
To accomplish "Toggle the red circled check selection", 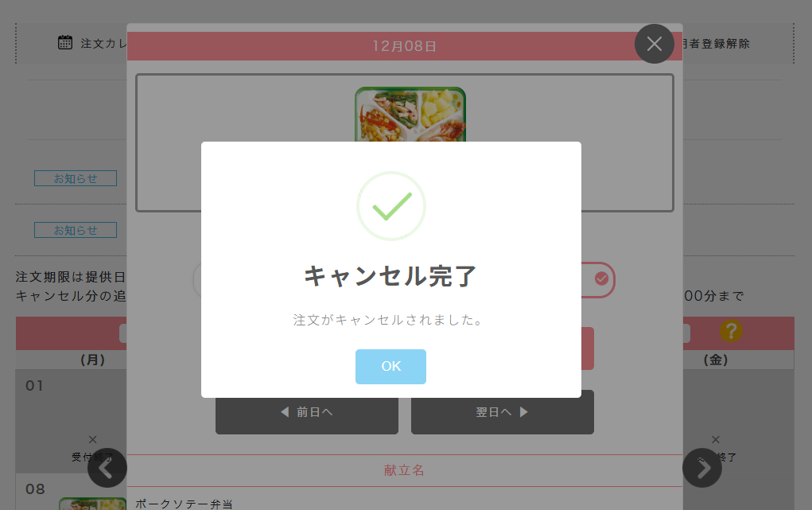I will pos(601,278).
